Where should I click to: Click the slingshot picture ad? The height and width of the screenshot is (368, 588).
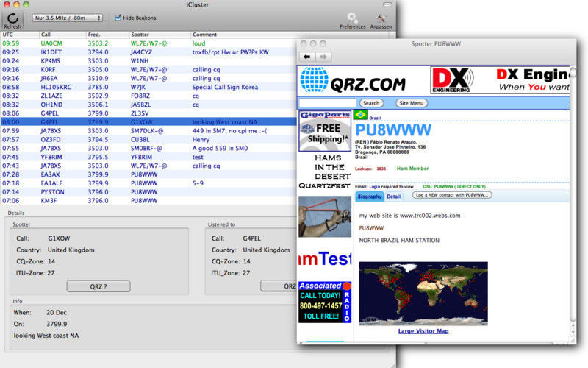pos(325,216)
